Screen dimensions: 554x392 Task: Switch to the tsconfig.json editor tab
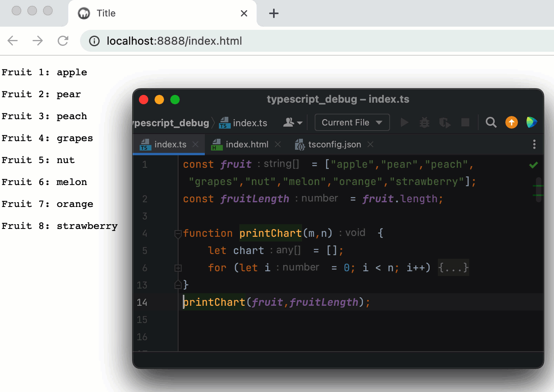[x=334, y=144]
